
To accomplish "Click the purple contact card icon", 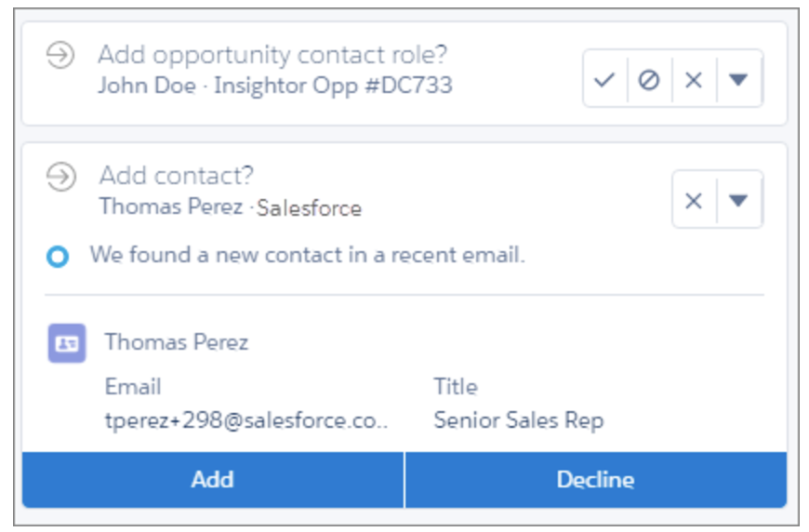I will (67, 342).
